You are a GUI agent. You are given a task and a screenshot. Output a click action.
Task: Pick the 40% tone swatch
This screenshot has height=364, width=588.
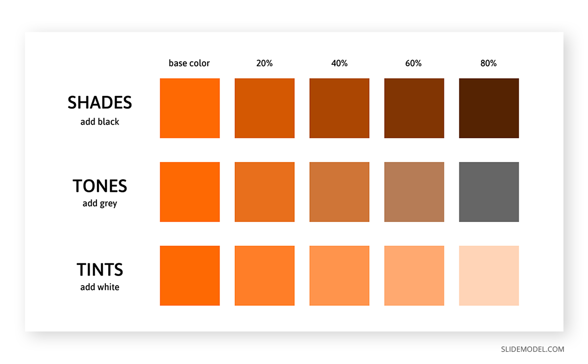(340, 192)
